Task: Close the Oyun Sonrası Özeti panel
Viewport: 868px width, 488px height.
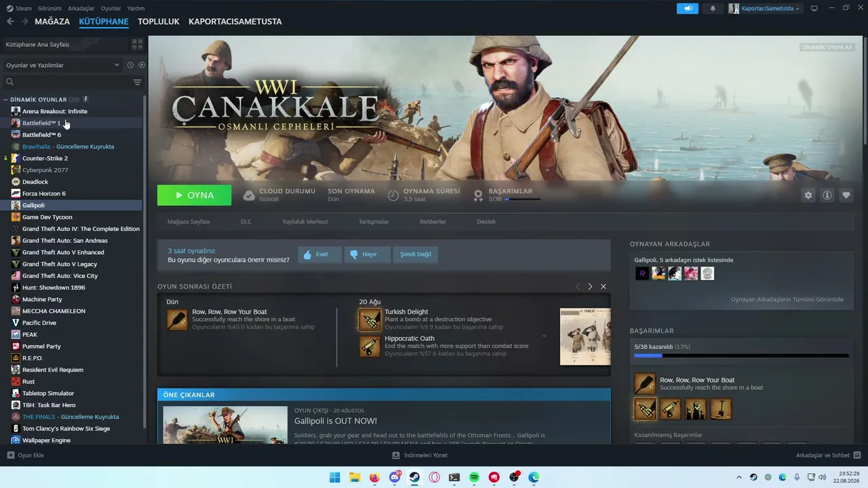Action: point(604,287)
